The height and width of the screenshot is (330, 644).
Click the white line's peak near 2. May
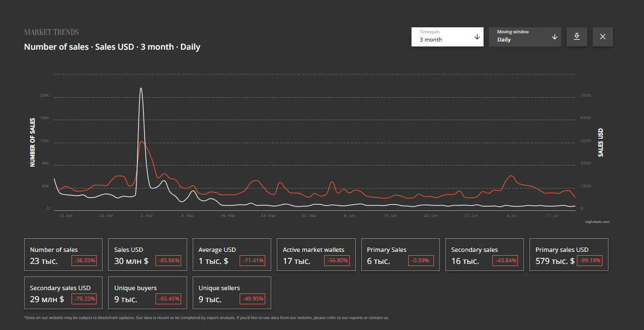coord(141,88)
